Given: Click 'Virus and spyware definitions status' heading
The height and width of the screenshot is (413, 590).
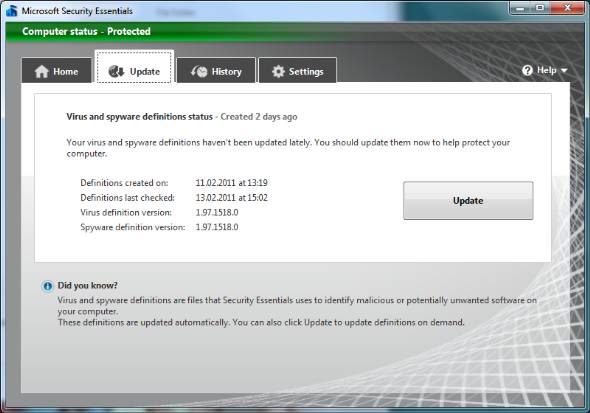Looking at the screenshot, I should [x=140, y=117].
